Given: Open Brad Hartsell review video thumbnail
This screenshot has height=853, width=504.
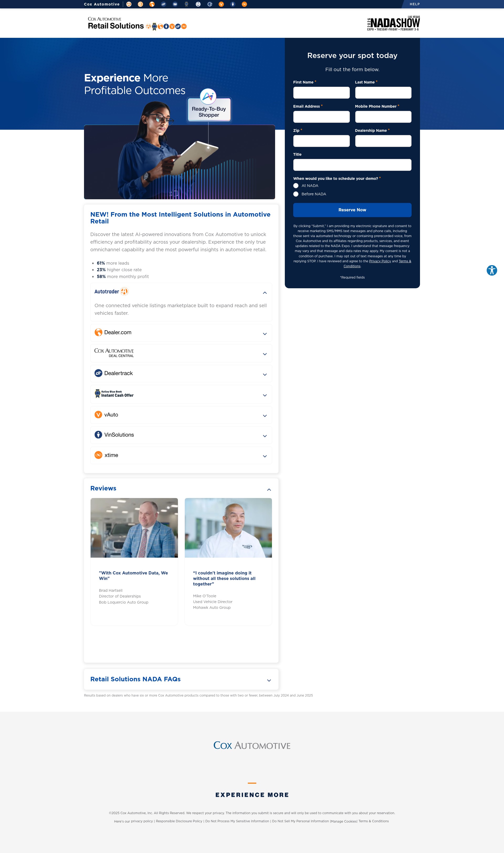Looking at the screenshot, I should coord(134,528).
